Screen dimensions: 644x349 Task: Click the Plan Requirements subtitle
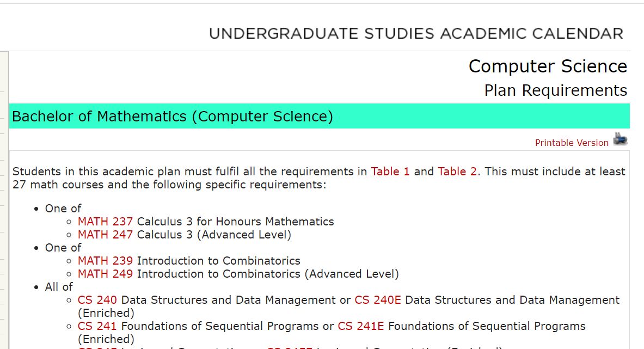point(555,90)
